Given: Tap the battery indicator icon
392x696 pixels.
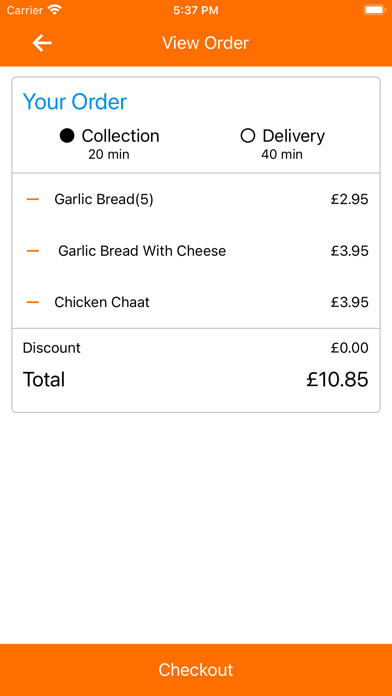Looking at the screenshot, I should pyautogui.click(x=374, y=10).
